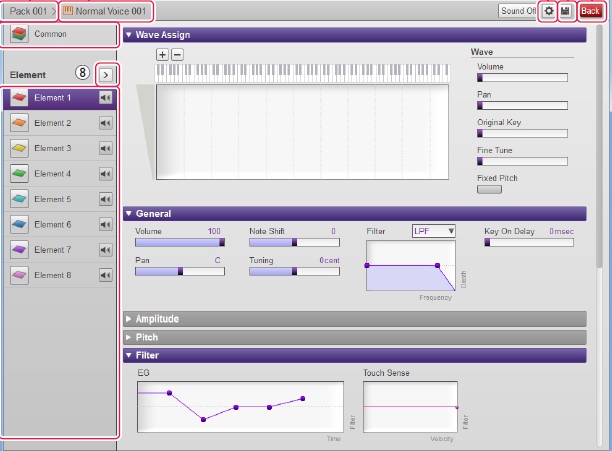The image size is (612, 451).
Task: Open the settings gear icon
Action: click(x=548, y=11)
